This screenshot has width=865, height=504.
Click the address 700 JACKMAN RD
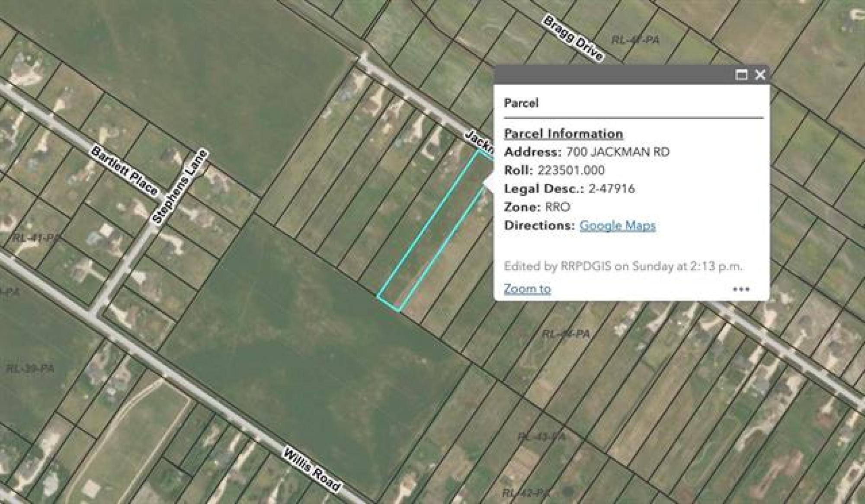(x=618, y=152)
